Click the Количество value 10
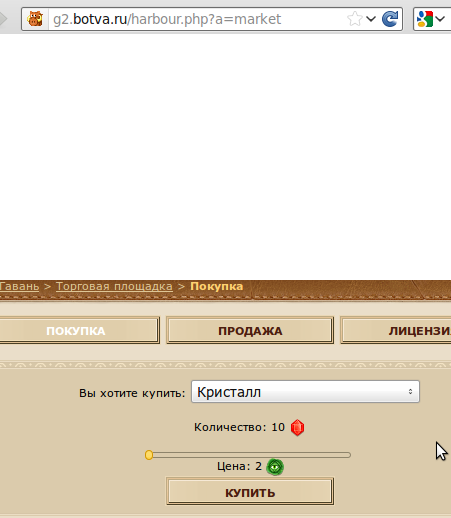This screenshot has width=451, height=518. click(278, 427)
